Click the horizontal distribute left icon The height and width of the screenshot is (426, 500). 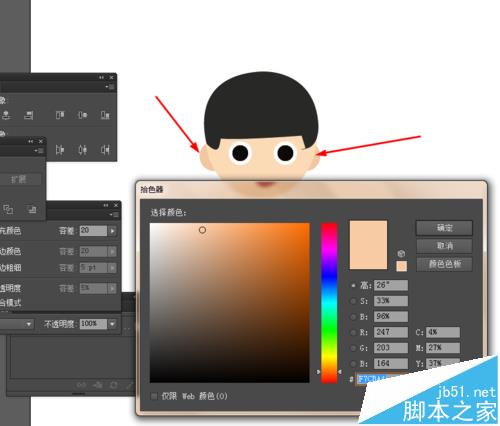click(60, 150)
